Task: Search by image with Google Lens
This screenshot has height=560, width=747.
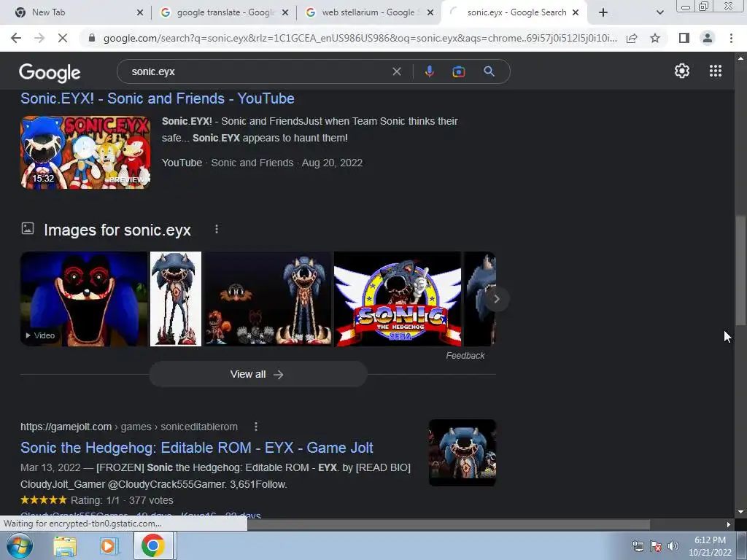Action: [458, 71]
